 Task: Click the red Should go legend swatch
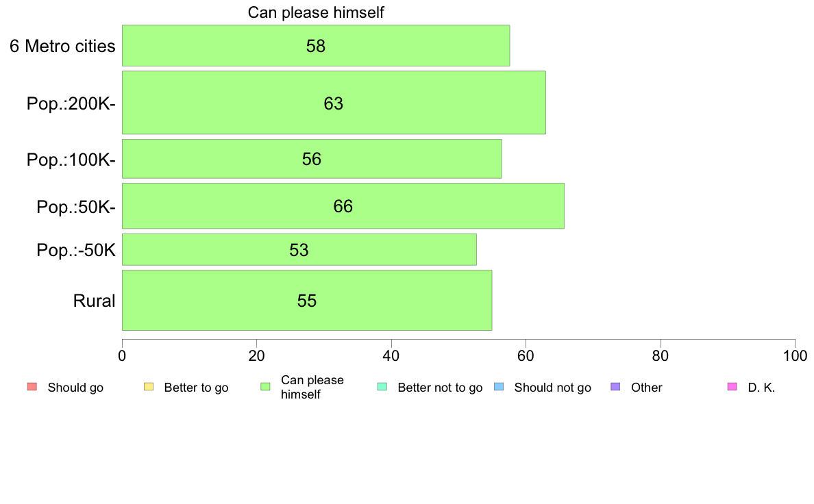click(32, 387)
